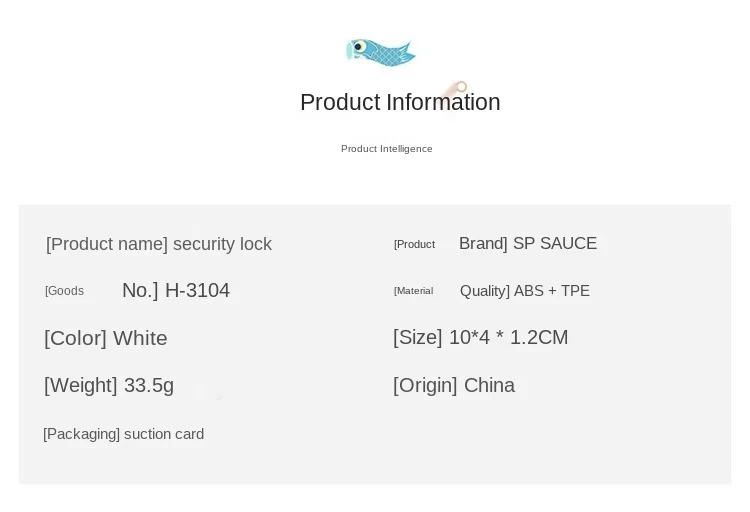Viewport: 750px width, 512px height.
Task: Click the small [Material label
Action: point(413,291)
